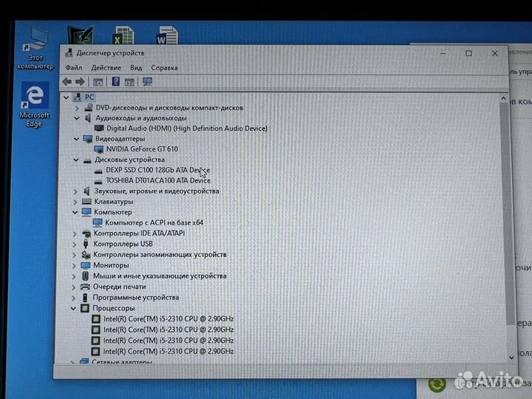Click the keyboard icon beside Клавиатуры
This screenshot has height=399, width=532.
pyautogui.click(x=86, y=202)
